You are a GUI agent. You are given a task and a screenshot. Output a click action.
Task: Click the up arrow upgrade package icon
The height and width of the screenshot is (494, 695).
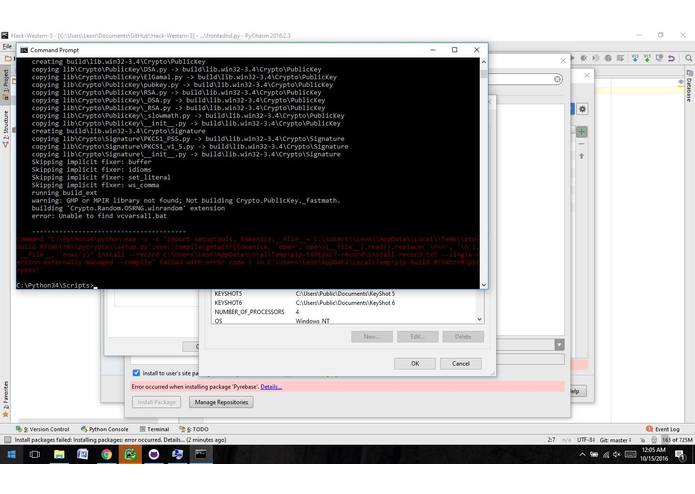click(582, 156)
